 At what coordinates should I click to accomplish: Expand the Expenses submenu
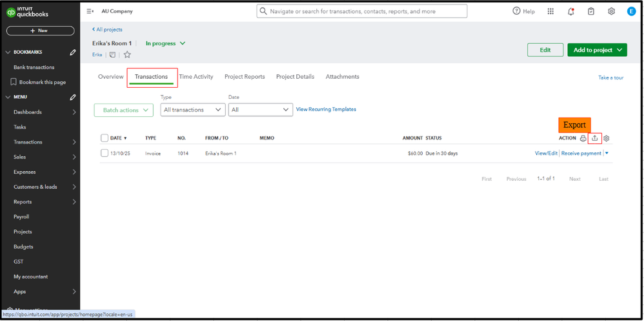click(x=74, y=172)
